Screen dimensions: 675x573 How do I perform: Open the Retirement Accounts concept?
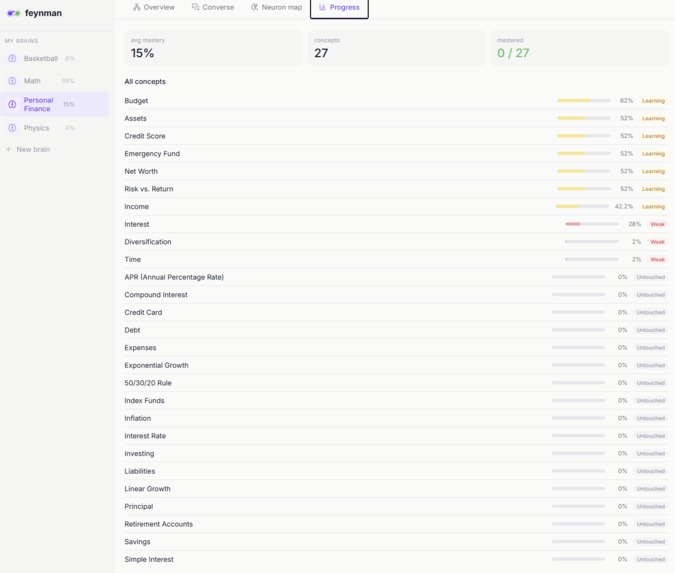coord(396,524)
